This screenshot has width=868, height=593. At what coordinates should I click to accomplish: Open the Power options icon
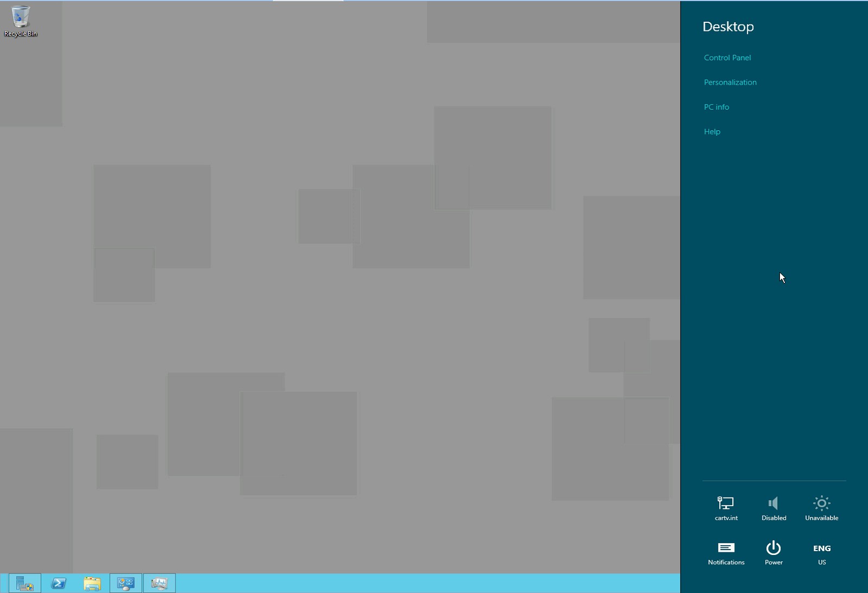[x=773, y=553]
